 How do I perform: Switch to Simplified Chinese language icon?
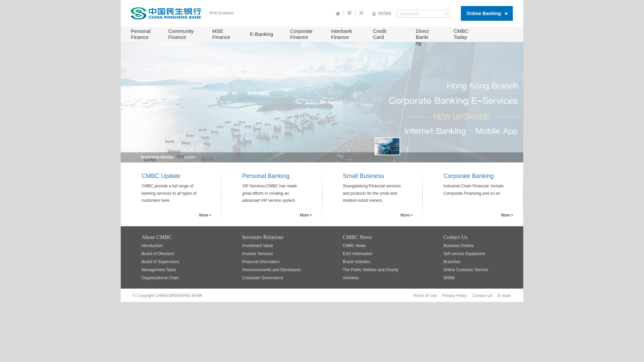coord(361,13)
